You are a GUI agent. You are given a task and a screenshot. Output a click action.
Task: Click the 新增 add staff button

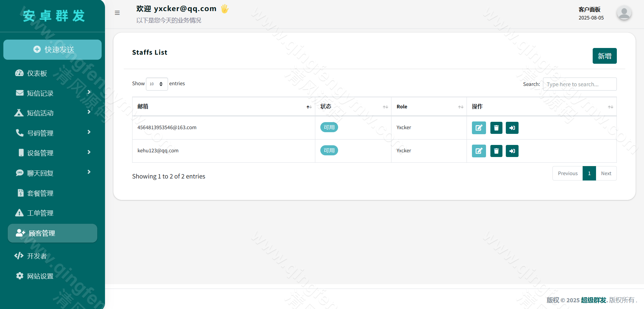pyautogui.click(x=604, y=56)
